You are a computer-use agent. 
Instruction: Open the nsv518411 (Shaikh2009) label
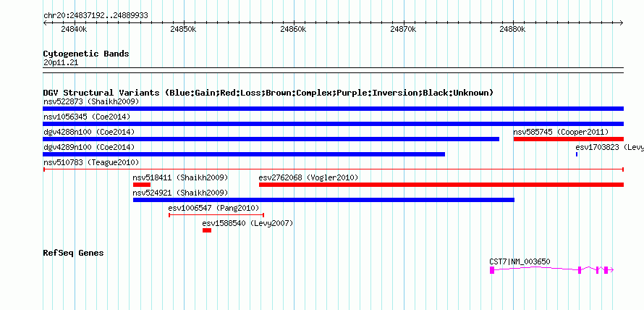(180, 177)
